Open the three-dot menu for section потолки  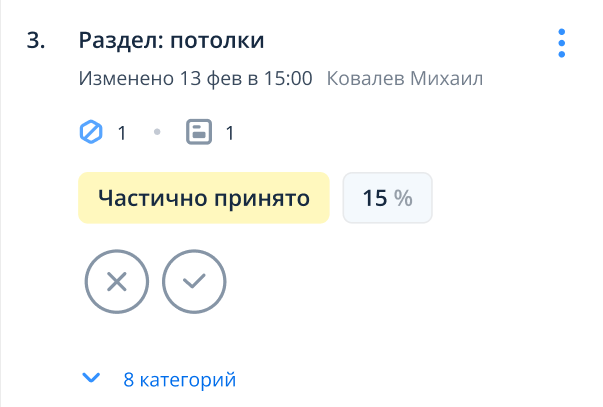point(562,43)
